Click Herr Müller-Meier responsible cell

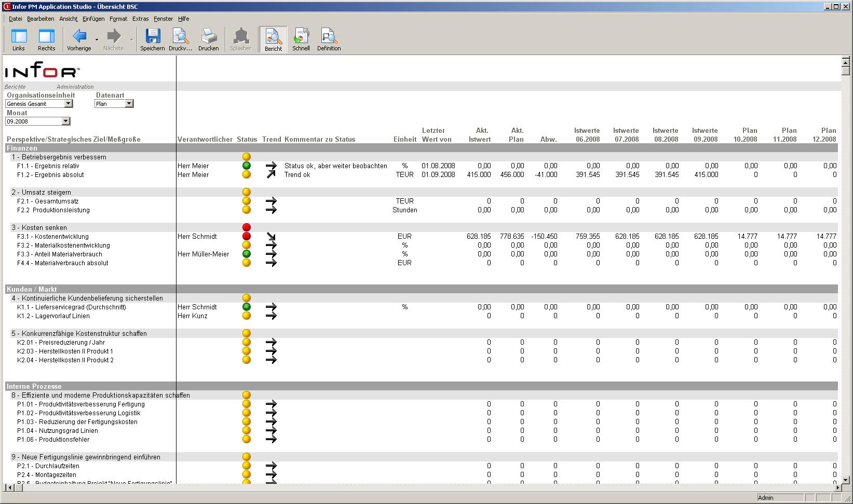click(203, 254)
